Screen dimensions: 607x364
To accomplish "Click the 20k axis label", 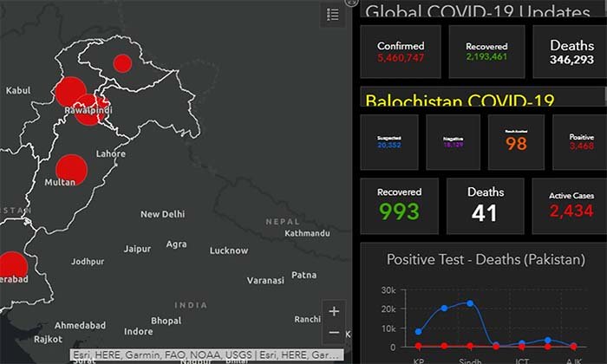I will point(388,309).
